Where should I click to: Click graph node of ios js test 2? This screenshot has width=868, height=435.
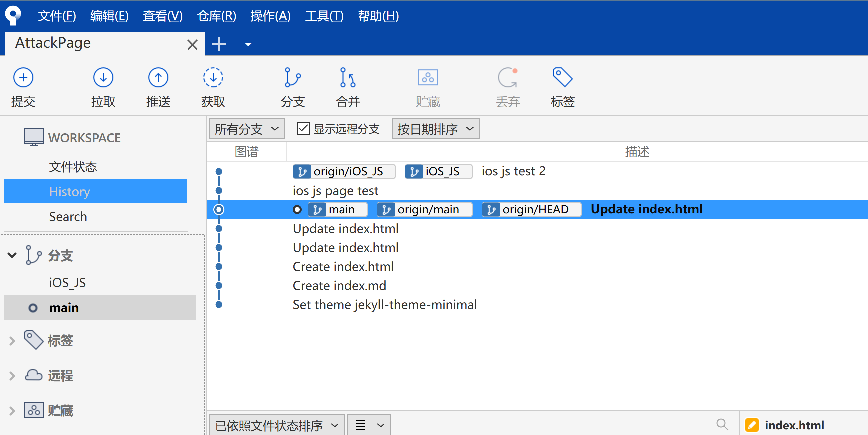click(219, 171)
